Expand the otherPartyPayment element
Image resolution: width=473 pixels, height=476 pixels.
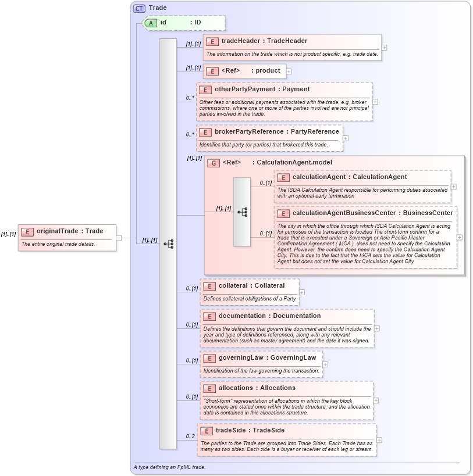tap(375, 102)
